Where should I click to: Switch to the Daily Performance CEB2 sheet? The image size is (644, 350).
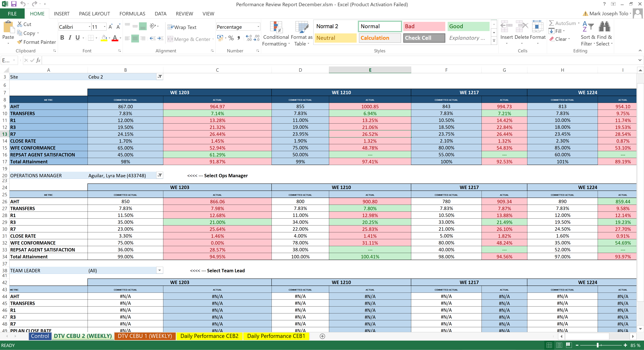209,336
